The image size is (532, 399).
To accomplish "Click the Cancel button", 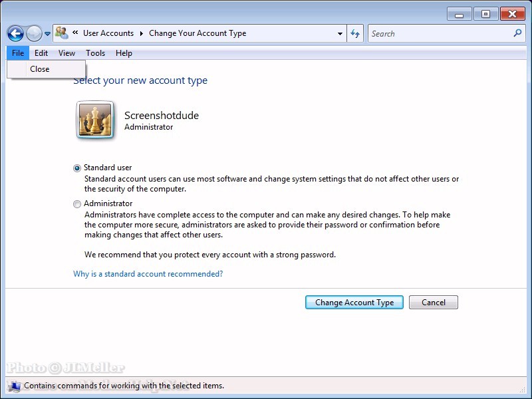I will 434,303.
